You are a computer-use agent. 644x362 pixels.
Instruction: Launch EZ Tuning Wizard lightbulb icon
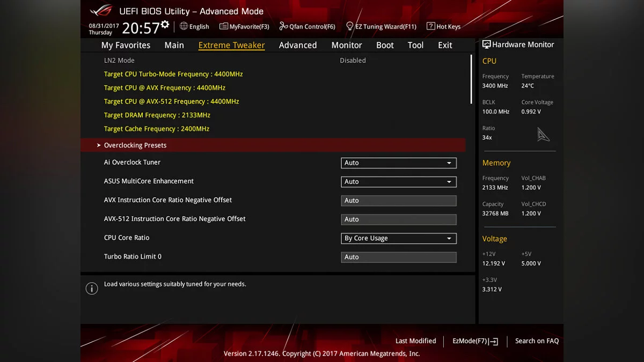coord(349,26)
